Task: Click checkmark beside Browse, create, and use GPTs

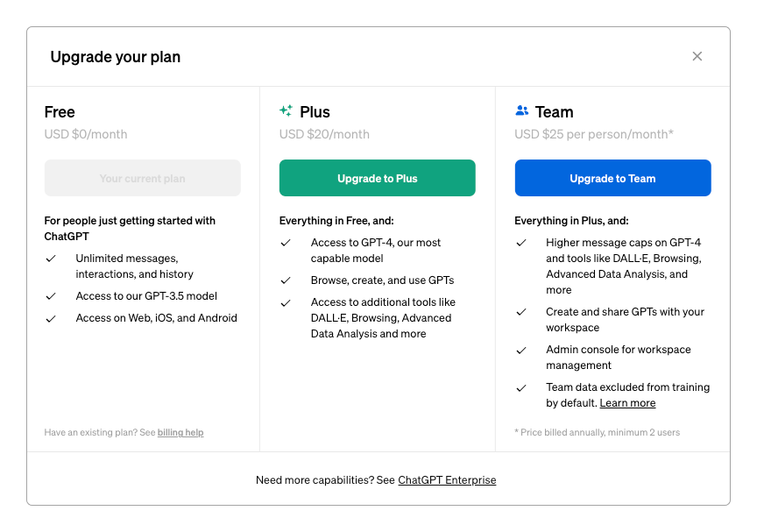Action: (286, 280)
